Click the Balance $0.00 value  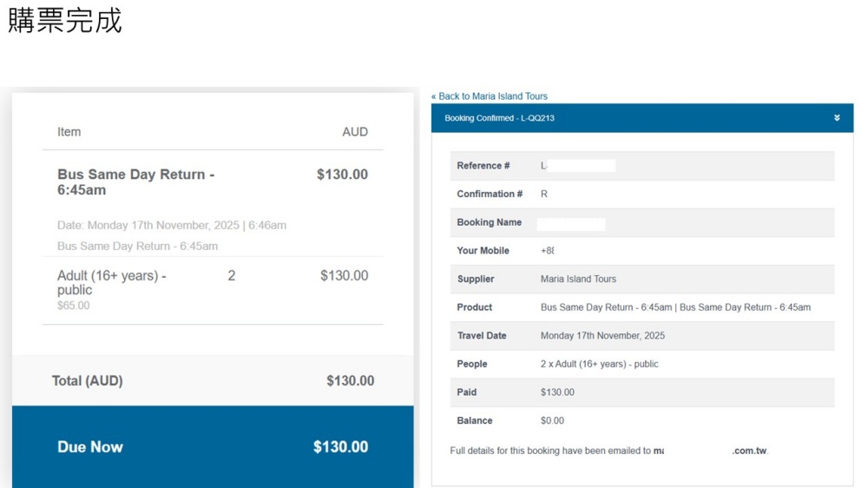[x=552, y=421]
